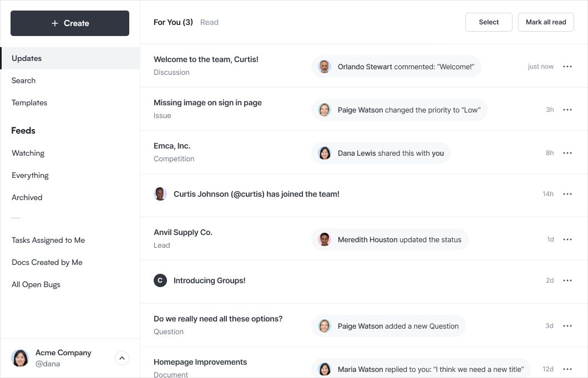Screen dimensions: 588x378
Task: Open the actions menu for the Question notification
Action: pos(567,325)
